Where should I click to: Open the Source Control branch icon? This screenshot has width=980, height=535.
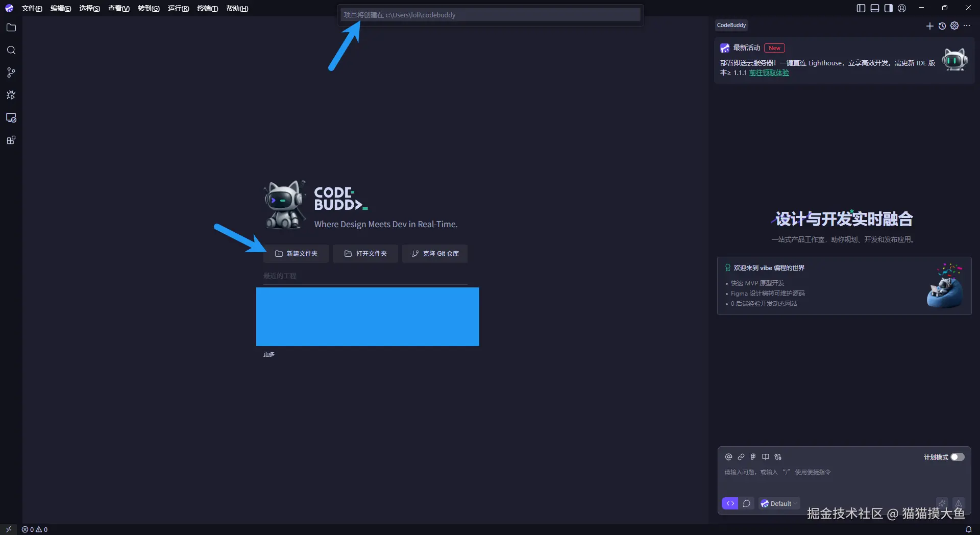11,72
